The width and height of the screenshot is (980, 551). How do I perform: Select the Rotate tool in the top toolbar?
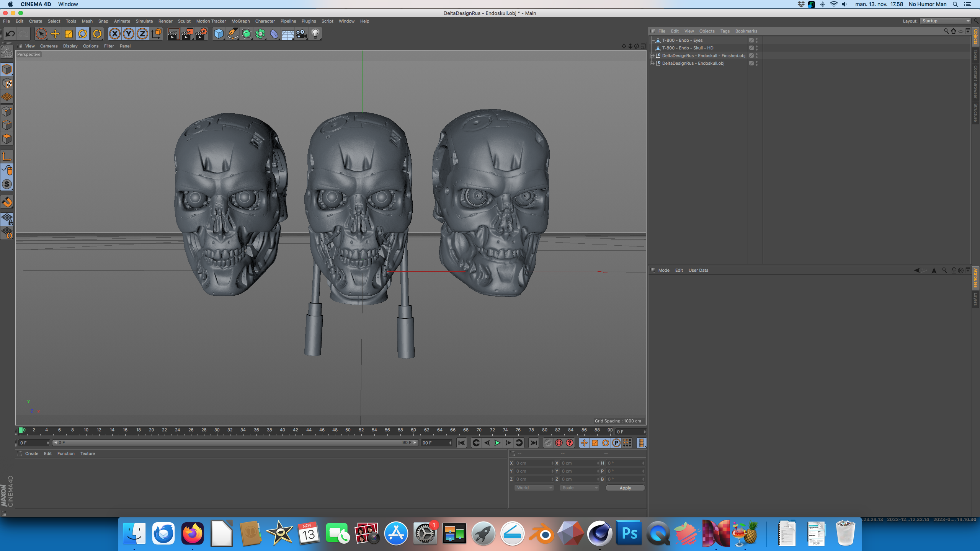[x=83, y=34]
